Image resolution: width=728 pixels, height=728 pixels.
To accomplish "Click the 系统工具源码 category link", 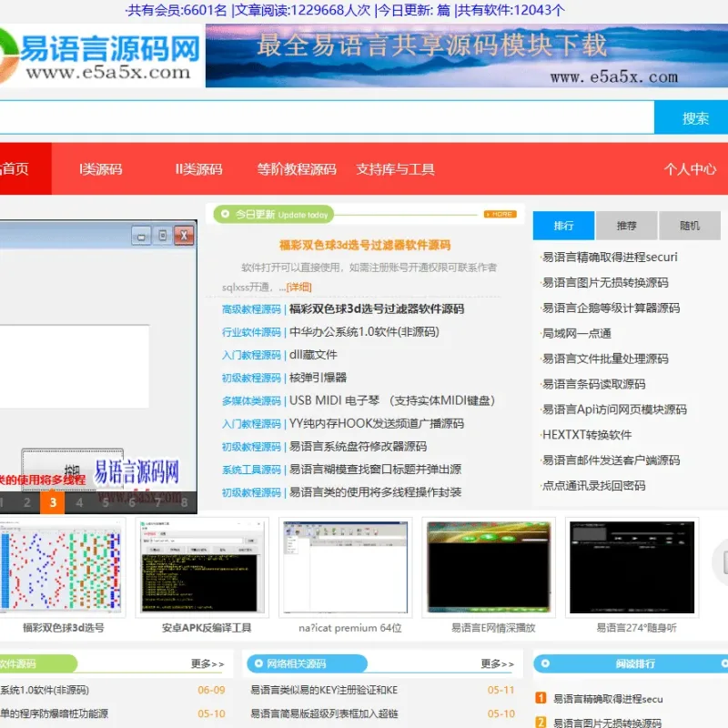I will [251, 470].
